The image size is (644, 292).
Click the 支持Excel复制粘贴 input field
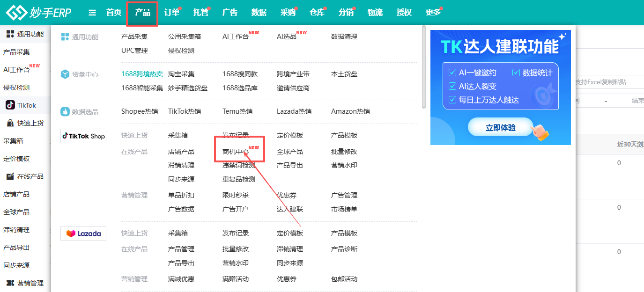pyautogui.click(x=609, y=82)
